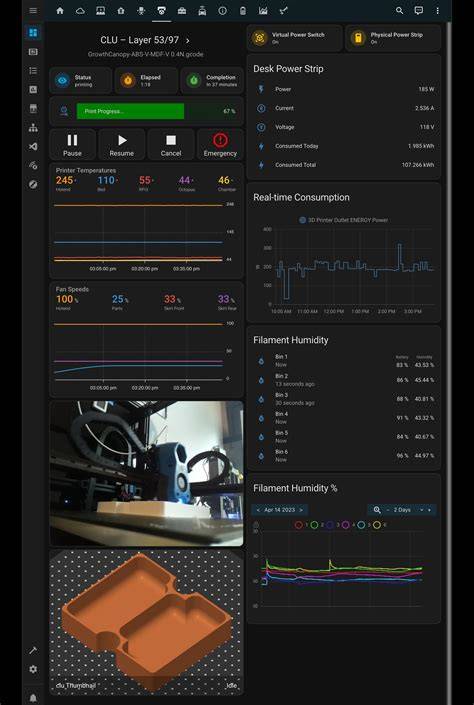474x705 pixels.
Task: Open the Hotend fan speed 100% reading
Action: (x=67, y=302)
